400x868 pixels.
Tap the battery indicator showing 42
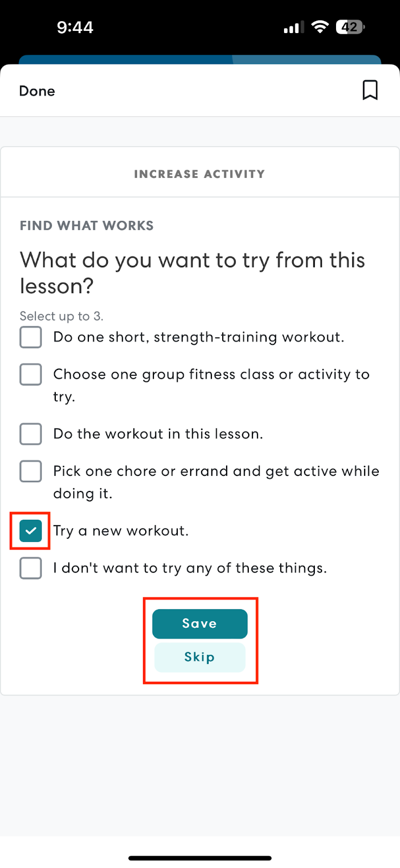[x=350, y=27]
